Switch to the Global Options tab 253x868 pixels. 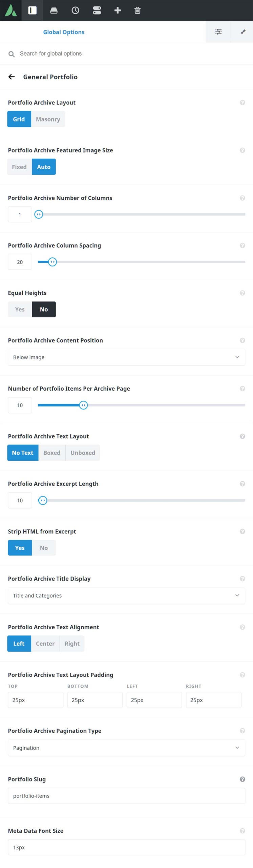tap(64, 32)
